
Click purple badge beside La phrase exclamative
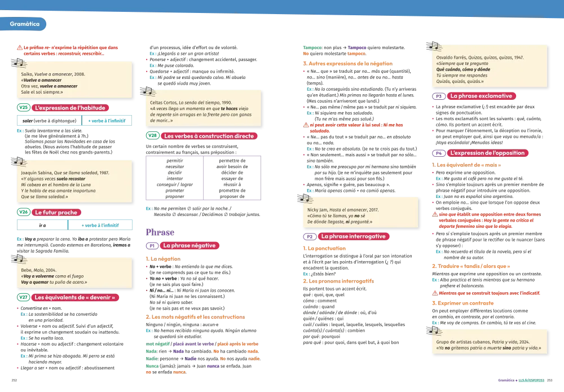coord(438,96)
